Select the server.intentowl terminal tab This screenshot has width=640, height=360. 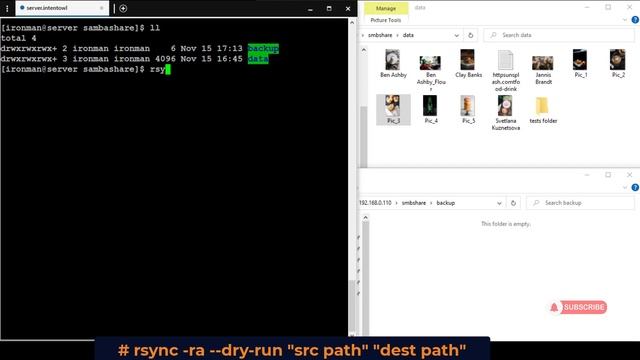(x=62, y=8)
